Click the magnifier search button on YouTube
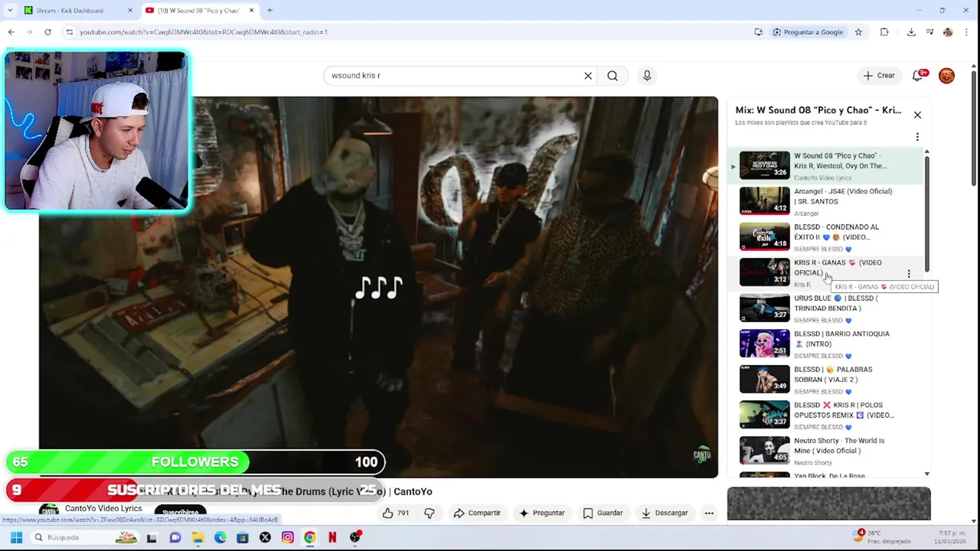Image resolution: width=980 pixels, height=551 pixels. point(612,76)
